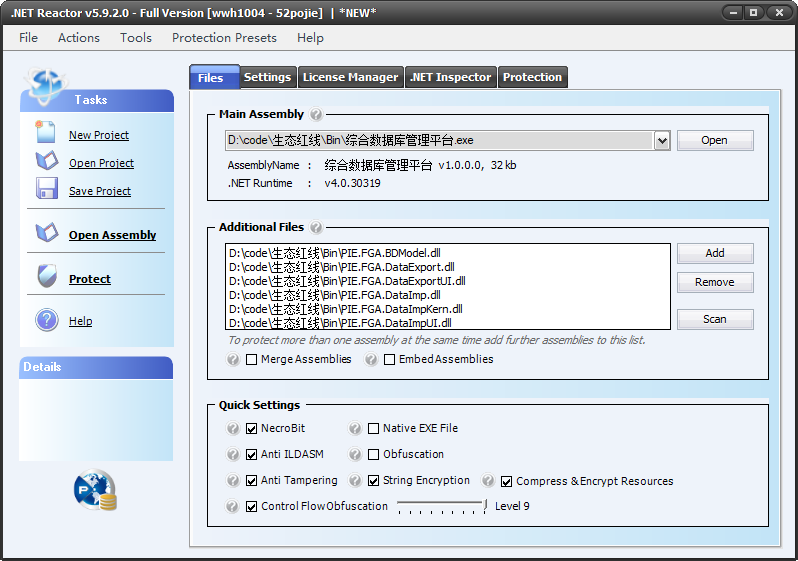Select PIE.FGA.DataExport.dll in the list
The width and height of the screenshot is (798, 561).
(342, 267)
